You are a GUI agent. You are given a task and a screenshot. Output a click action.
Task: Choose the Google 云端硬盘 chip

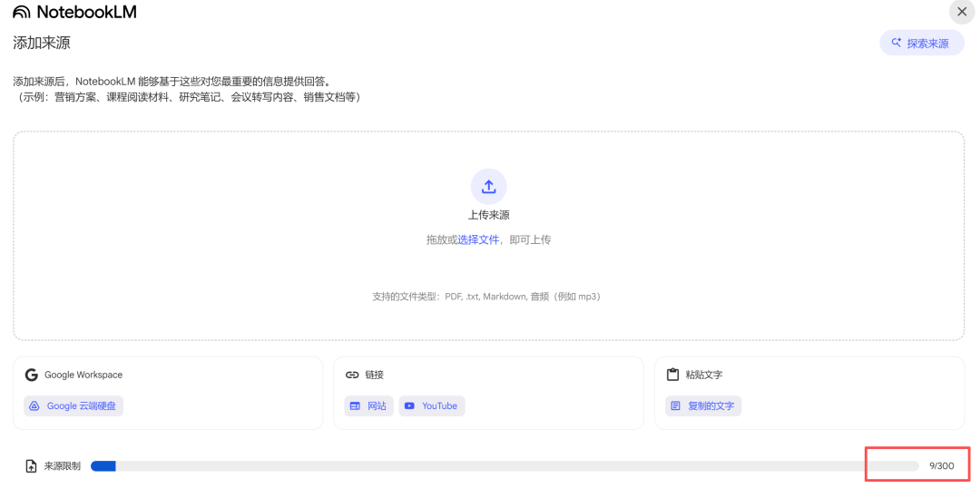[x=73, y=406]
